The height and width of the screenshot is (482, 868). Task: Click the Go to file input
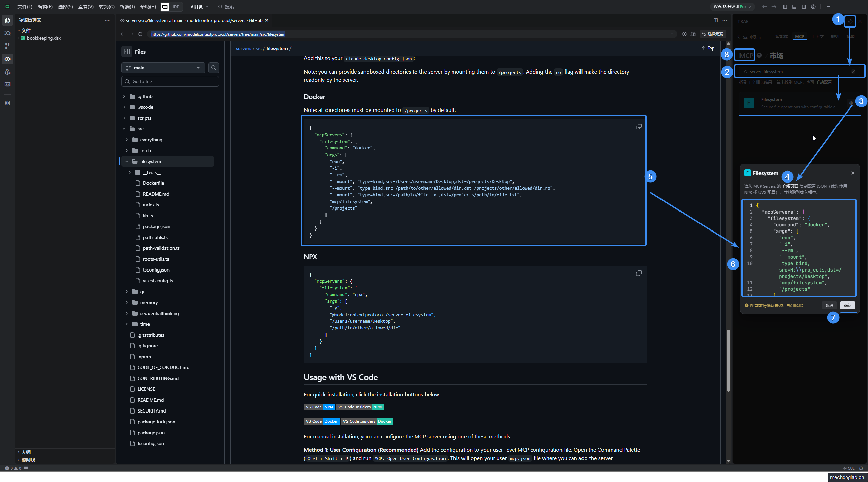coord(170,81)
